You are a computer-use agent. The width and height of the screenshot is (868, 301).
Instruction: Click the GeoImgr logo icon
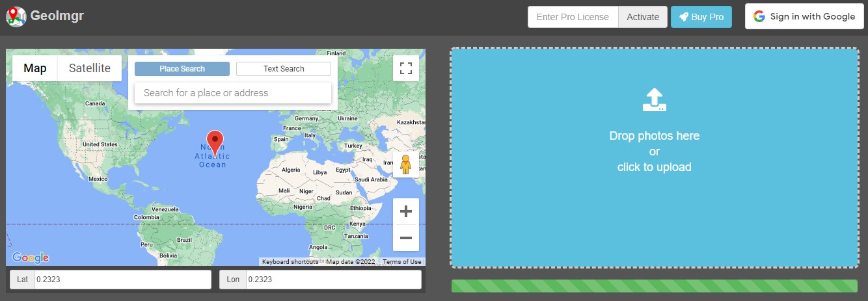coord(16,17)
